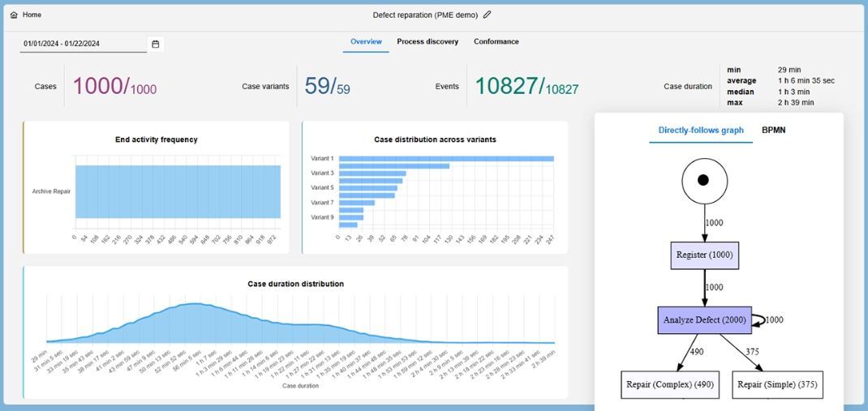Open the Process discovery tab

click(428, 41)
